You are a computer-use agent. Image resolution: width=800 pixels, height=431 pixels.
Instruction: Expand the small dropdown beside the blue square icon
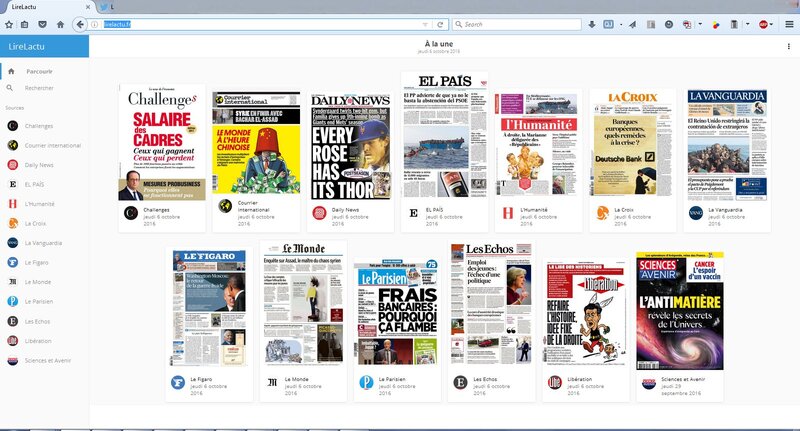[621, 24]
